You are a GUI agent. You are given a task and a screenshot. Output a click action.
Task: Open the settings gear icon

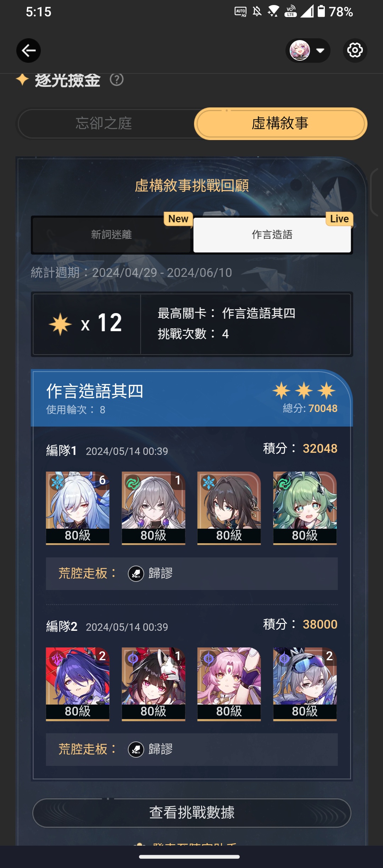355,50
